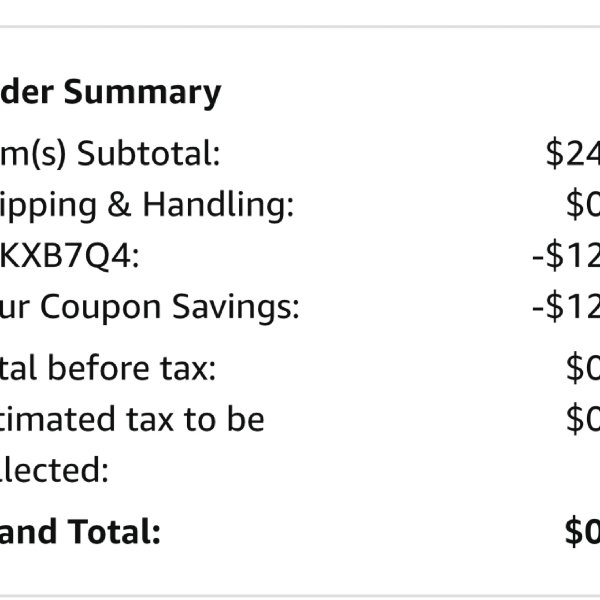Click the KXB7Q4 promo code label
Viewport: 600px width, 600px height.
pyautogui.click(x=70, y=256)
